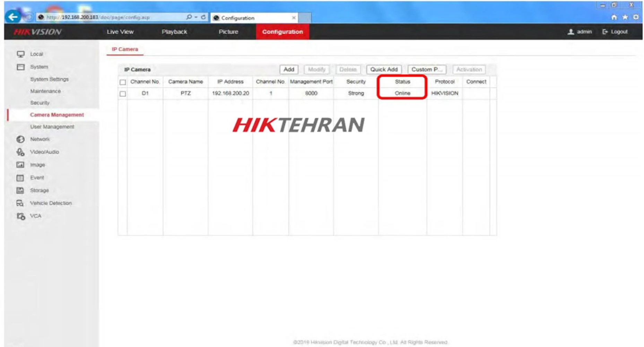This screenshot has width=644, height=347.
Task: Open System Settings in sidebar
Action: click(50, 79)
